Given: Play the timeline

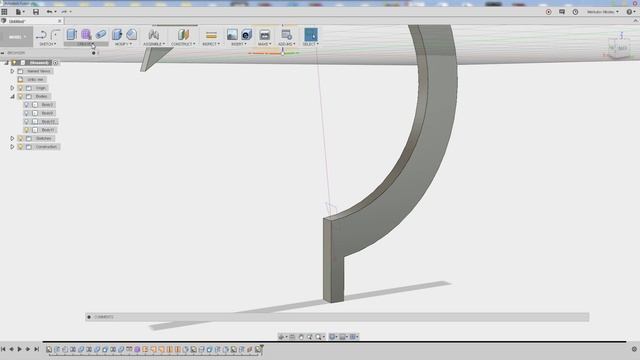Looking at the screenshot, I should pos(19,349).
